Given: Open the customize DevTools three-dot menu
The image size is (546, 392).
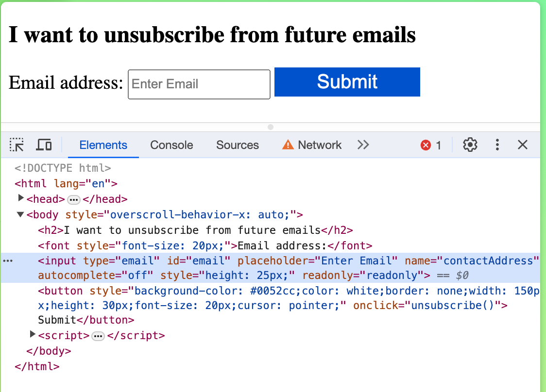Looking at the screenshot, I should tap(497, 145).
